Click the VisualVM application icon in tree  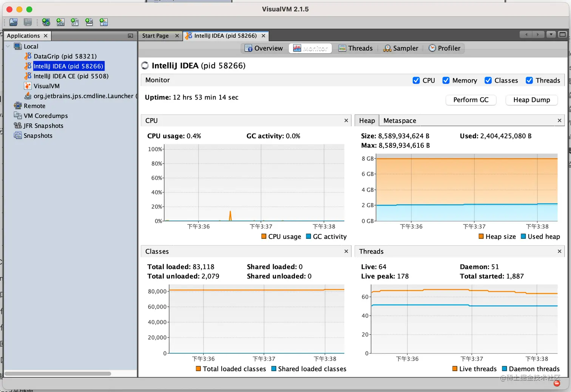pyautogui.click(x=28, y=86)
